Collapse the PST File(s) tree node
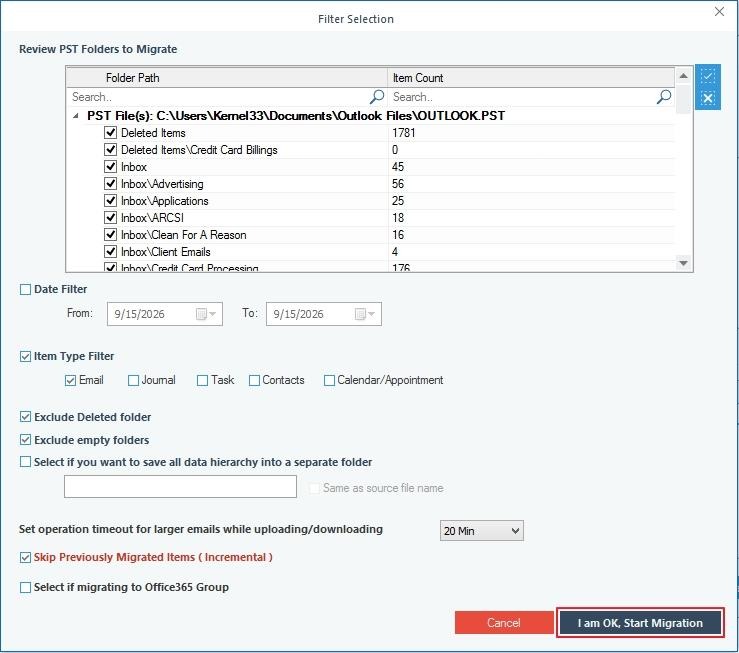Screen dimensions: 739x653 76,116
